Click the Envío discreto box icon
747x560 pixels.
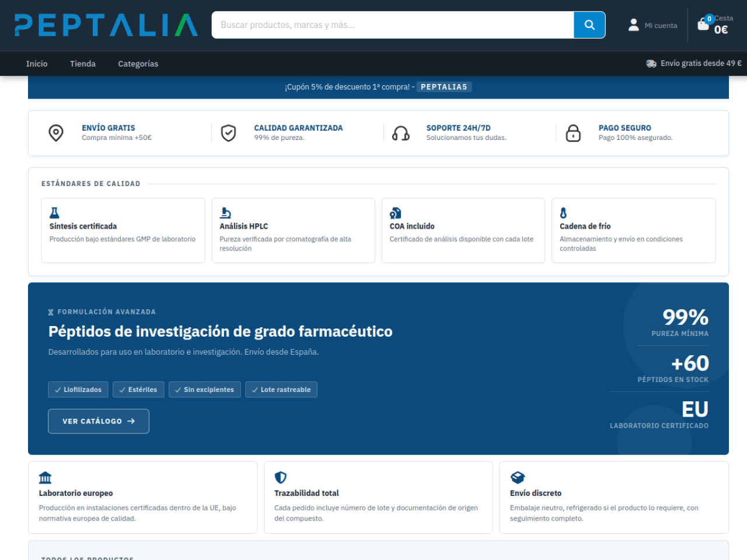[x=518, y=478]
